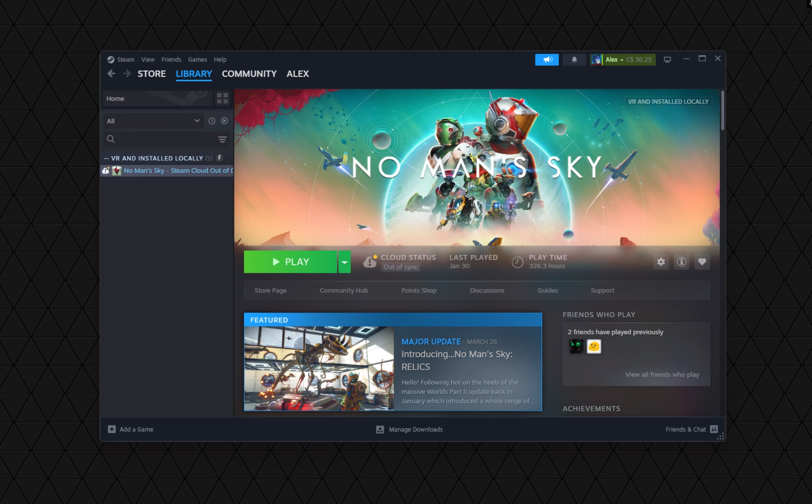Switch to the LIBRARY tab

point(194,74)
